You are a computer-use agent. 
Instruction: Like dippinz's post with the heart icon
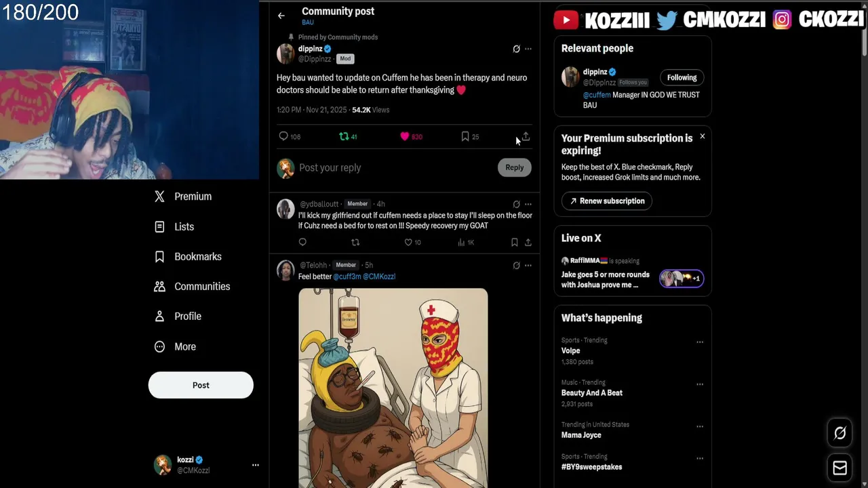[x=405, y=136]
